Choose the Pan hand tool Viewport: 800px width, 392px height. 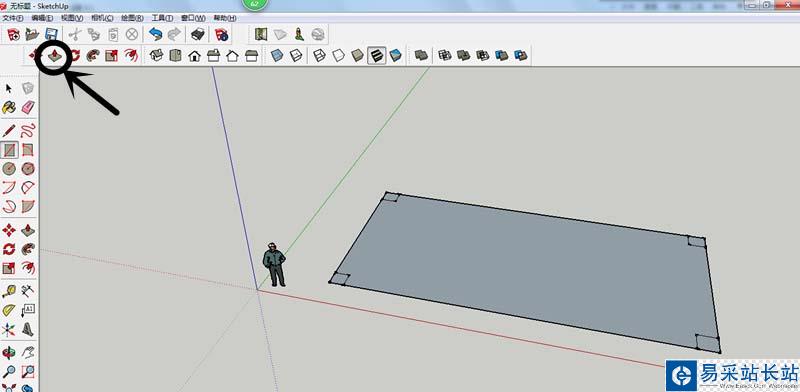click(x=28, y=352)
